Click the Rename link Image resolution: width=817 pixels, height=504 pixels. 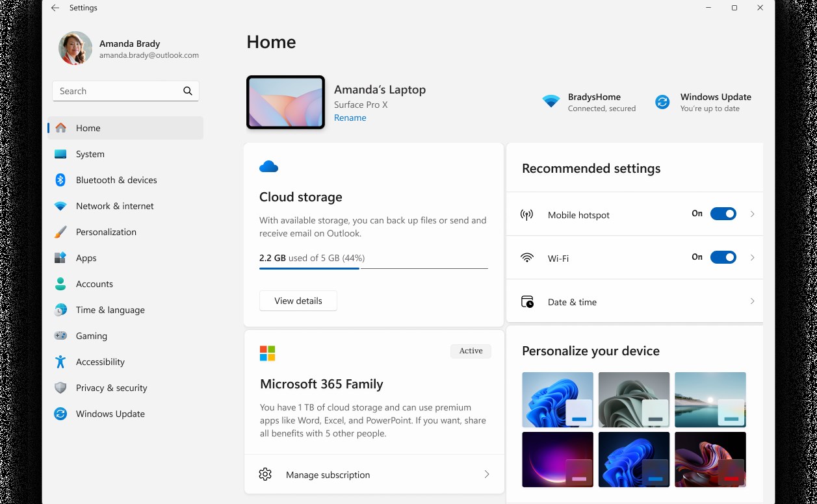coord(350,118)
